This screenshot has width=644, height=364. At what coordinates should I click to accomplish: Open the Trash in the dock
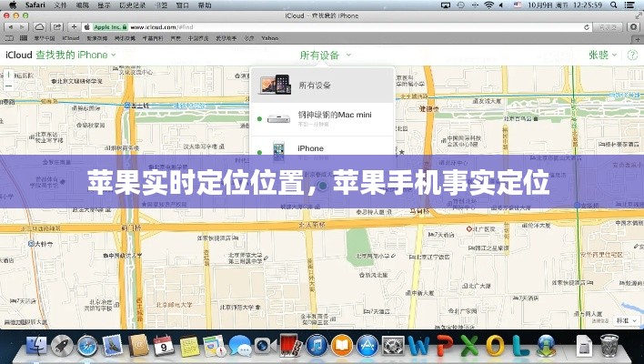click(611, 346)
